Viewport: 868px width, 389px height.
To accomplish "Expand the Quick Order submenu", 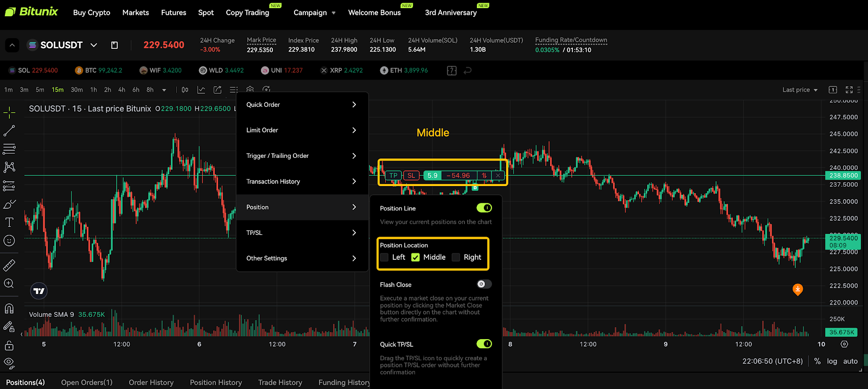I will (x=302, y=105).
